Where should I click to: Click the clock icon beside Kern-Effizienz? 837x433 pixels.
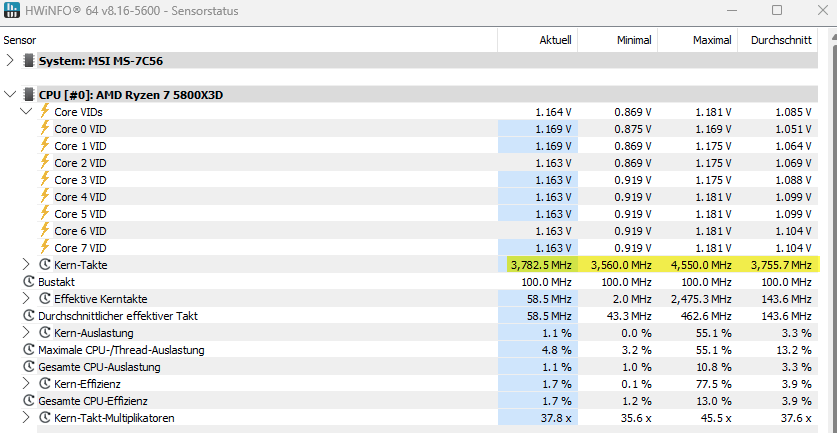point(45,383)
